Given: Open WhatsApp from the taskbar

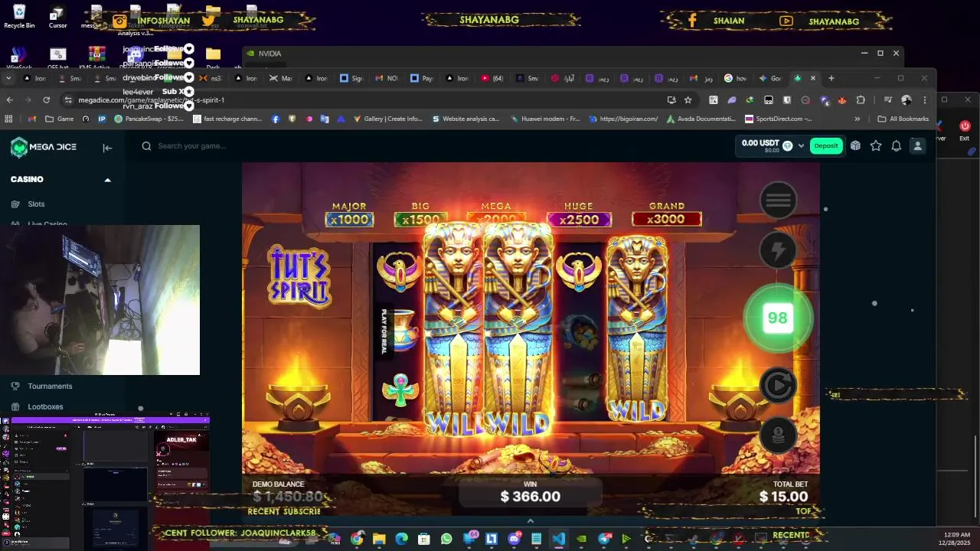Looking at the screenshot, I should click(x=446, y=539).
